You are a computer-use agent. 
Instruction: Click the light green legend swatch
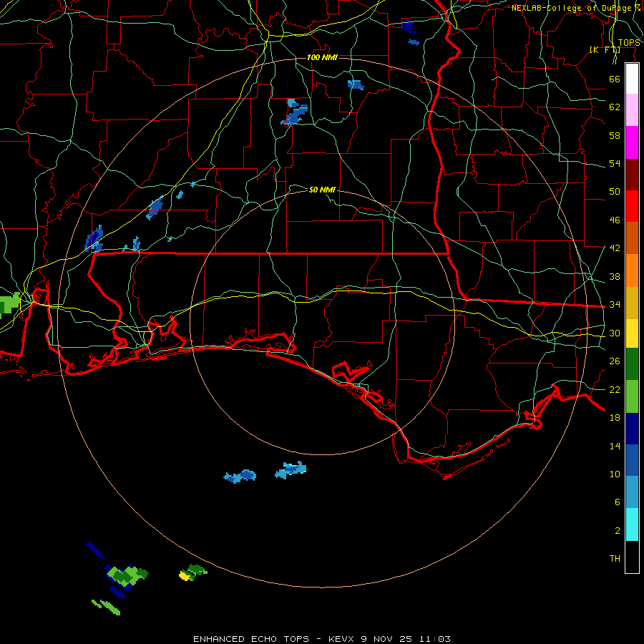point(632,396)
